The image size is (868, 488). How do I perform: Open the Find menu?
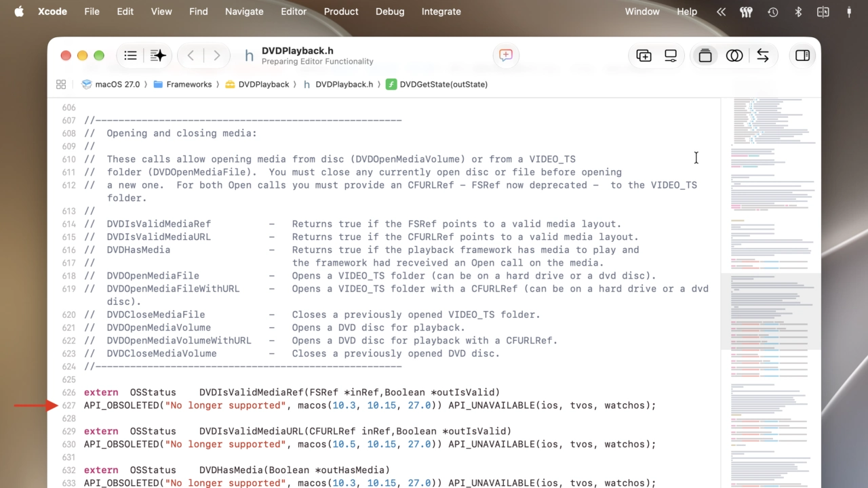tap(199, 12)
